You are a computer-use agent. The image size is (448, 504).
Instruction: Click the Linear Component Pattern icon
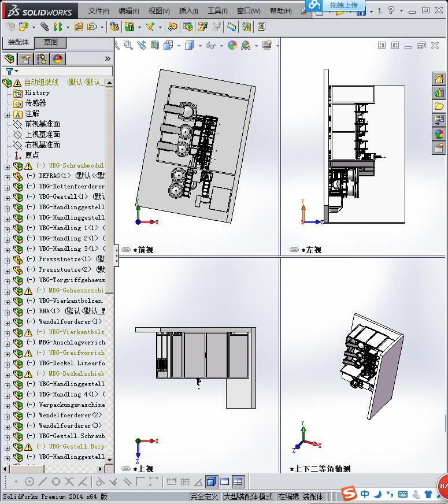[x=58, y=27]
